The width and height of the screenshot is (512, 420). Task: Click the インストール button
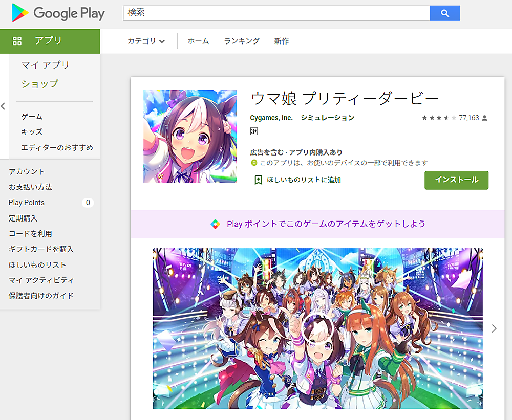457,180
